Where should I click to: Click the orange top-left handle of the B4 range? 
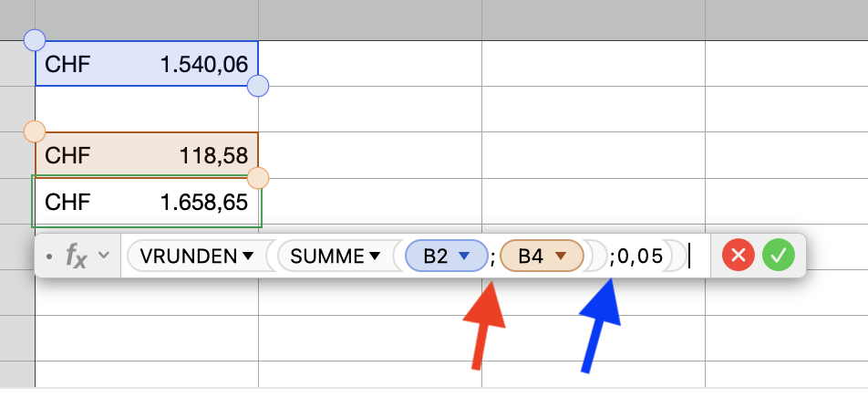tap(34, 131)
